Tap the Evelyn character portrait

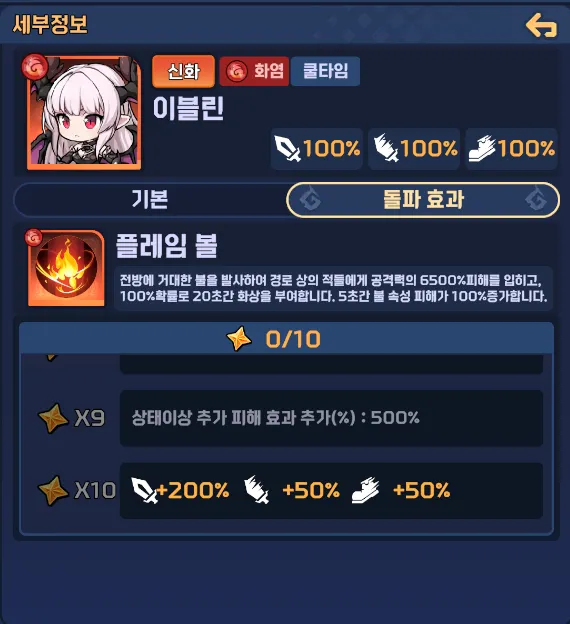pyautogui.click(x=84, y=113)
